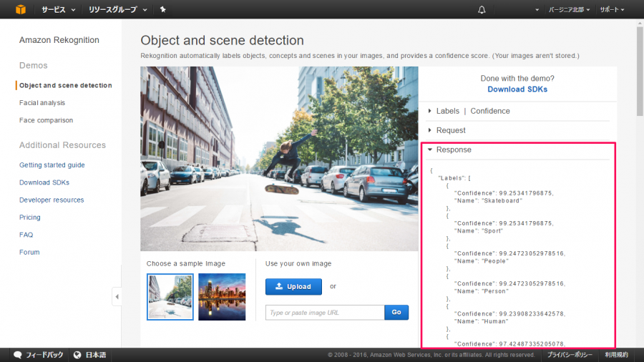Image resolution: width=644 pixels, height=362 pixels.
Task: Click the globe language icon
Action: [77, 355]
